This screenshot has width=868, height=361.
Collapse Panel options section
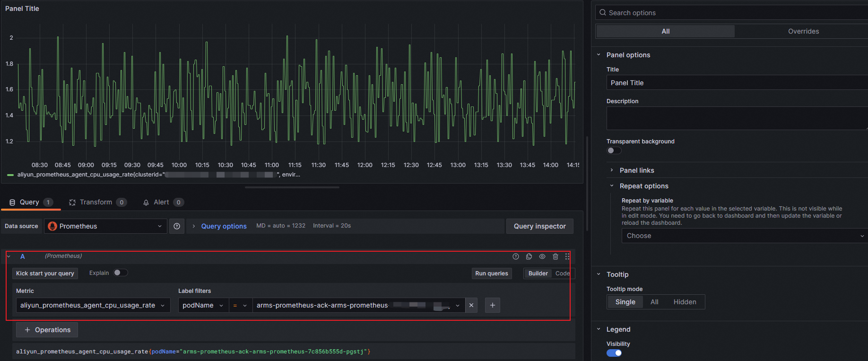[x=599, y=55]
